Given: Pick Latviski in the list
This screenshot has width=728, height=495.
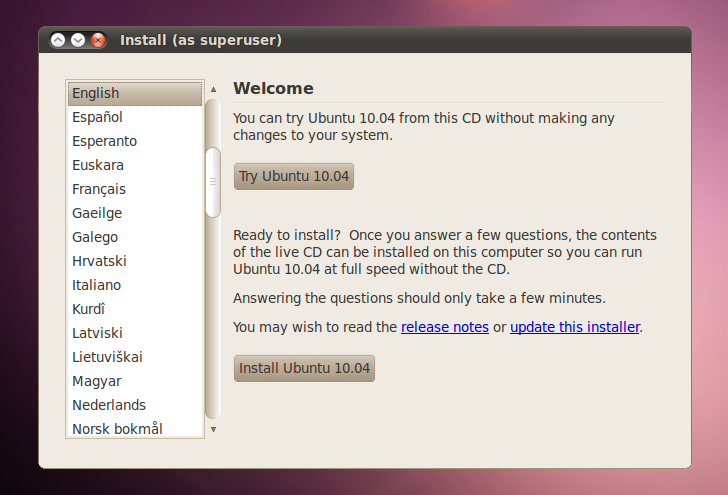Looking at the screenshot, I should click(x=135, y=333).
